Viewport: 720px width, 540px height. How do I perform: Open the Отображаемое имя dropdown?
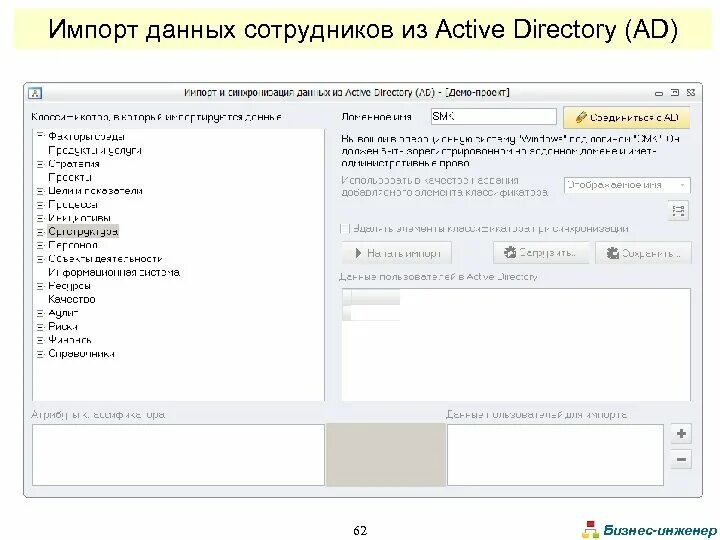tap(627, 185)
